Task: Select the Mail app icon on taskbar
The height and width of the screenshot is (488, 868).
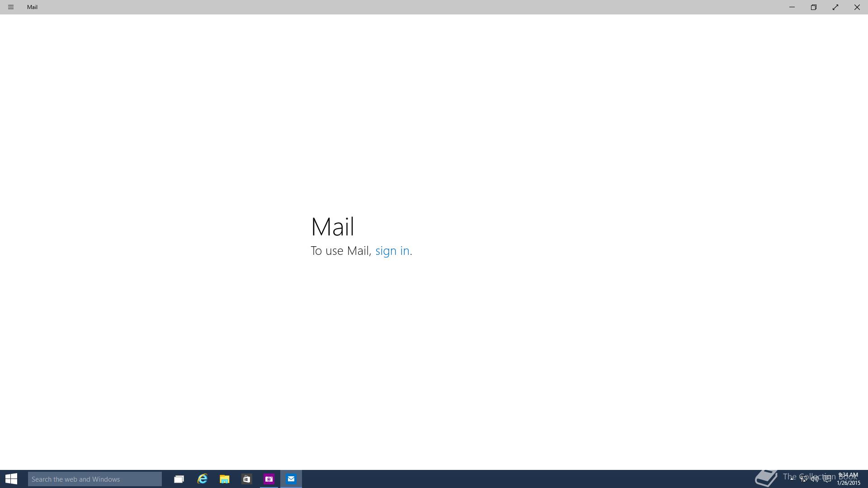Action: pyautogui.click(x=291, y=479)
